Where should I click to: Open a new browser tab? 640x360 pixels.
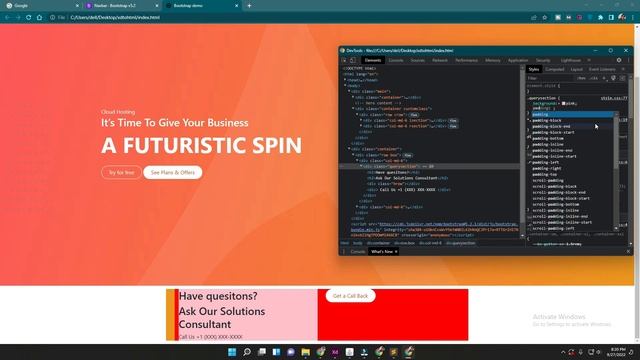pyautogui.click(x=249, y=6)
